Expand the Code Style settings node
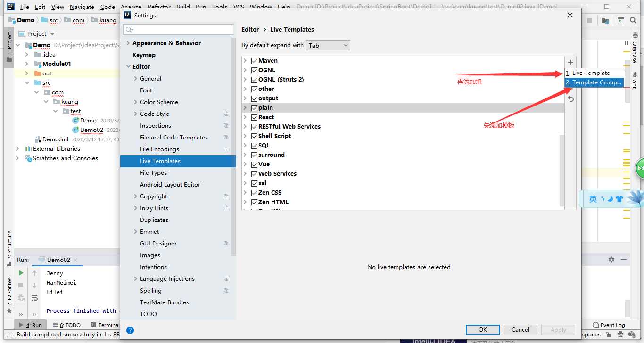644x343 pixels. [136, 114]
